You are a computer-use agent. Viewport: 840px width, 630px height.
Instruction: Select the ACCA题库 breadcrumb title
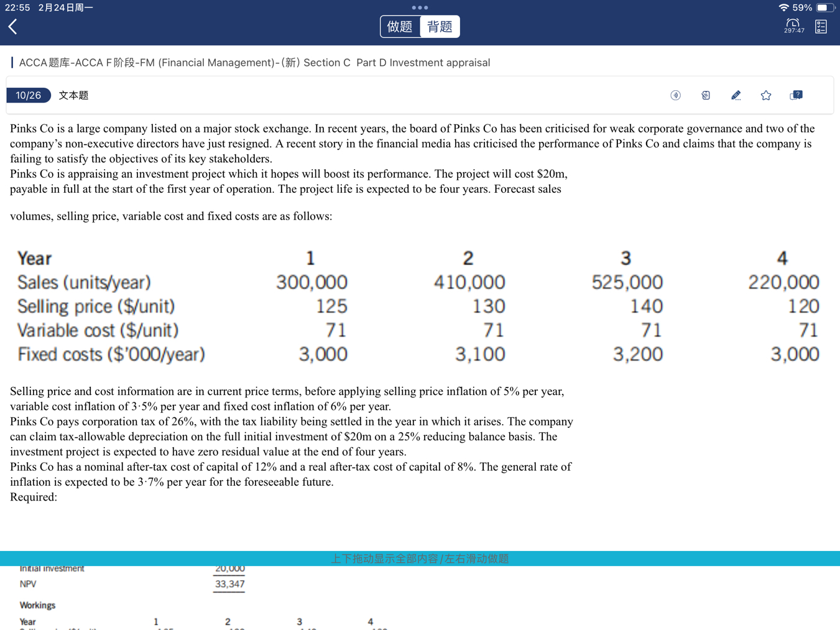(254, 63)
